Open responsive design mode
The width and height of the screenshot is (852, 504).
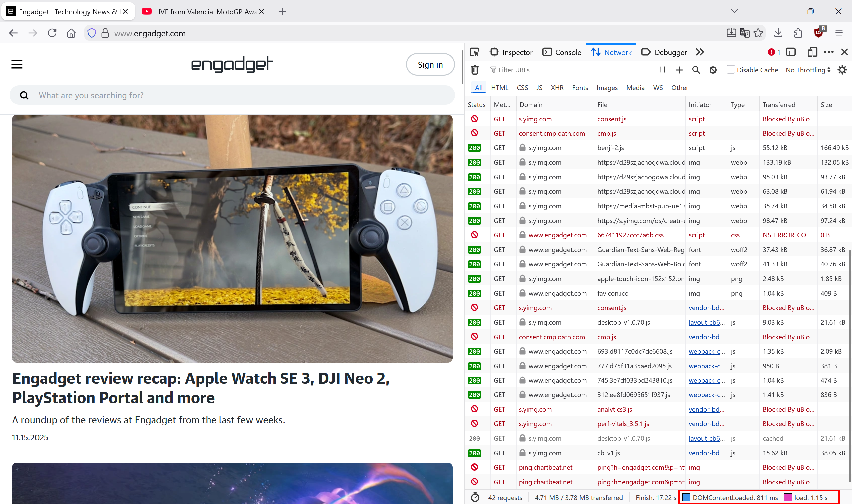(x=812, y=52)
